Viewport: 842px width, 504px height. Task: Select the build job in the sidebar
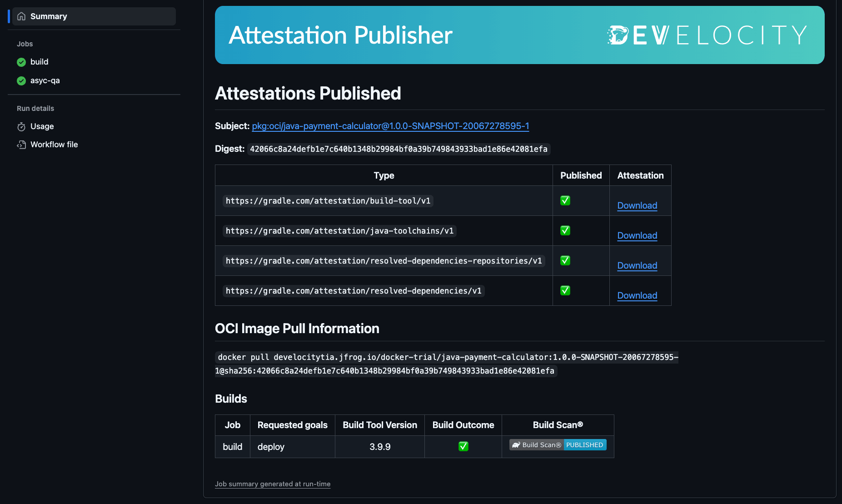(x=39, y=62)
